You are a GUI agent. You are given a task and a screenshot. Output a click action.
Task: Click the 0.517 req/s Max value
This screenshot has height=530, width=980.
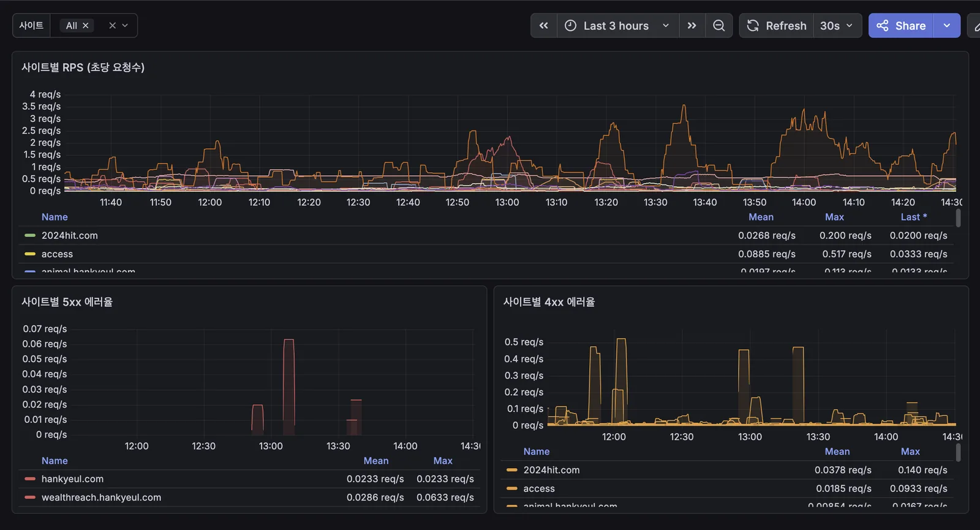(x=845, y=254)
